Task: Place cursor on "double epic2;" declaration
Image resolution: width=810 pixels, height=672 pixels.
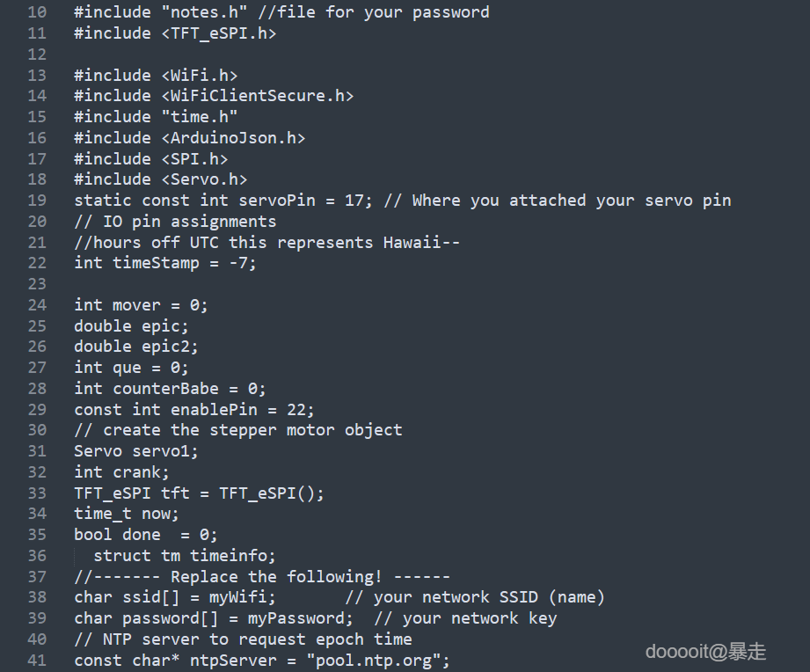Action: 136,347
